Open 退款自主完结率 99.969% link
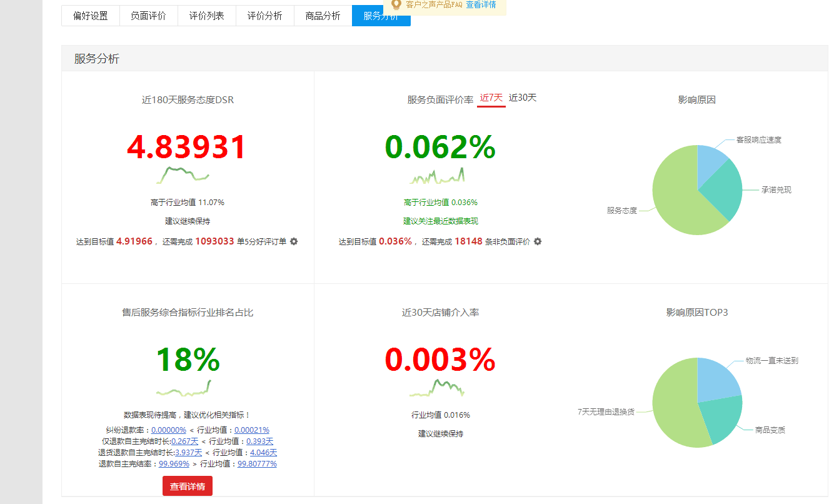 [174, 463]
